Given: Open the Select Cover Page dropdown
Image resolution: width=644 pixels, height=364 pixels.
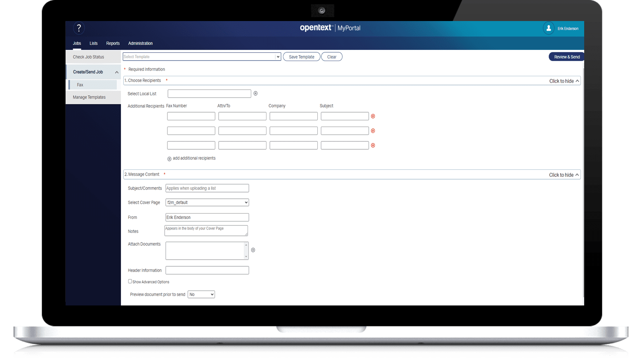Looking at the screenshot, I should [207, 202].
